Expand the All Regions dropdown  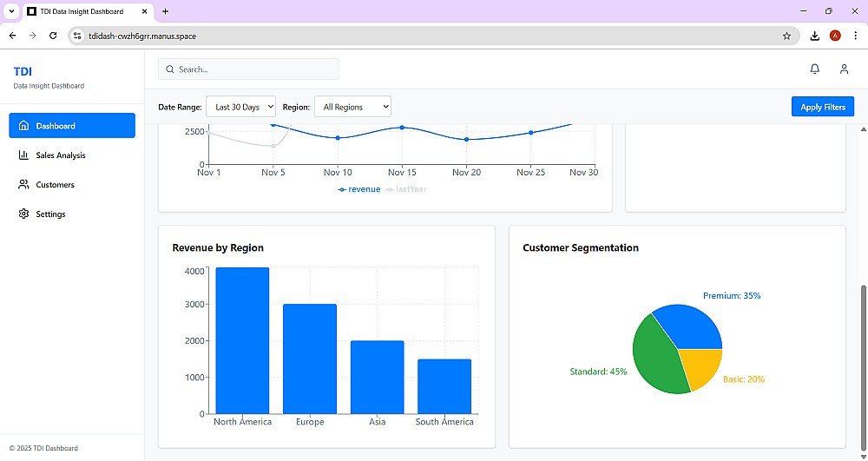click(x=352, y=107)
